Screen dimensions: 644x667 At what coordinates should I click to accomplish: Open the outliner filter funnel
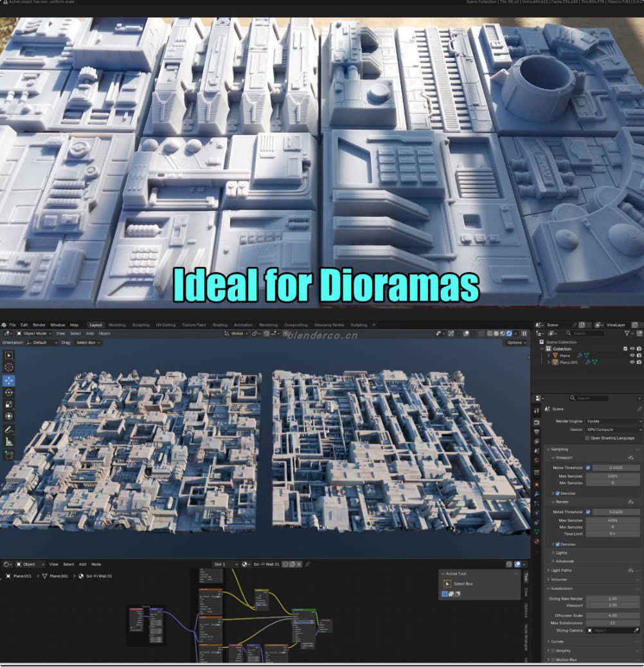coord(627,333)
